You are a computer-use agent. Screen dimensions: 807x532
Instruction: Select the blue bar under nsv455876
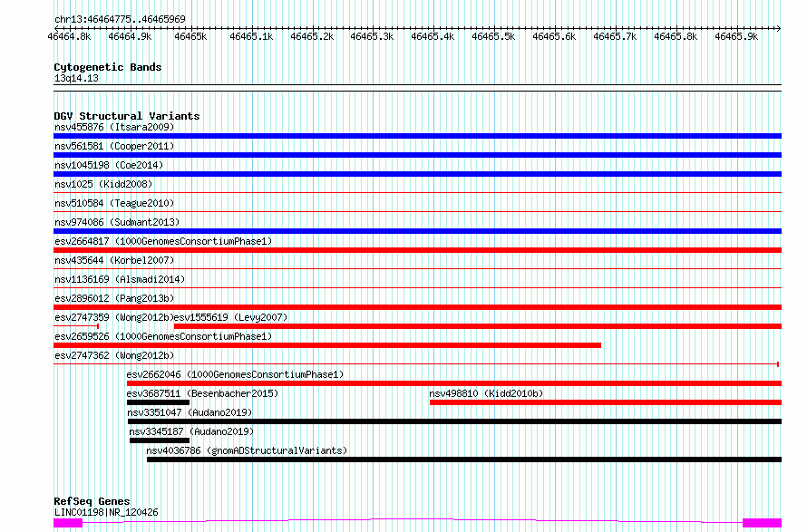click(417, 136)
